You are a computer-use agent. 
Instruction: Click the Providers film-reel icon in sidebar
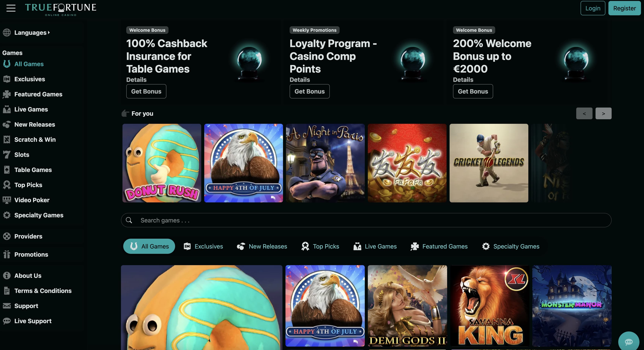click(x=7, y=236)
